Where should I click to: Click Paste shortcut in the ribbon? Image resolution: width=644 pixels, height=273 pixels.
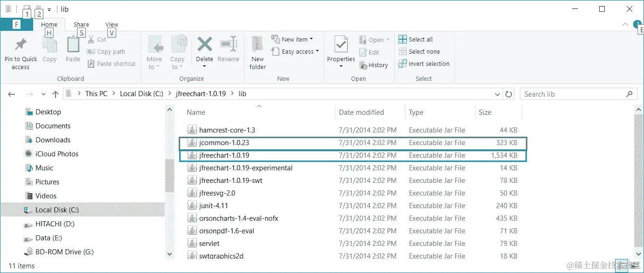point(112,64)
